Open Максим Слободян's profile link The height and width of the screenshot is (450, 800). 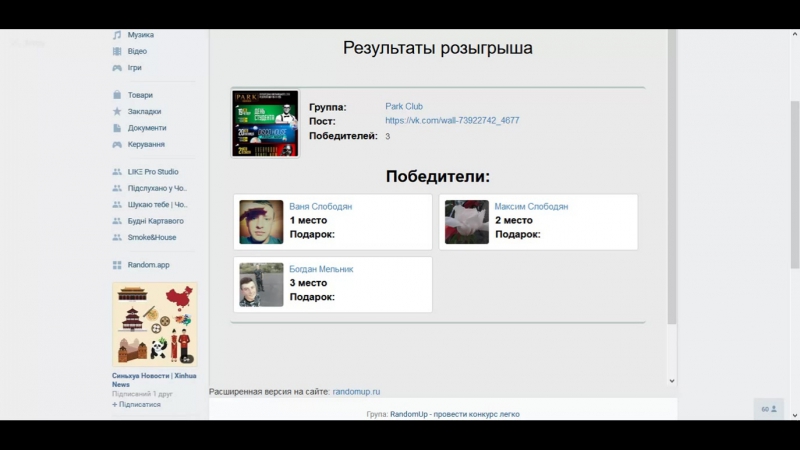coord(531,207)
